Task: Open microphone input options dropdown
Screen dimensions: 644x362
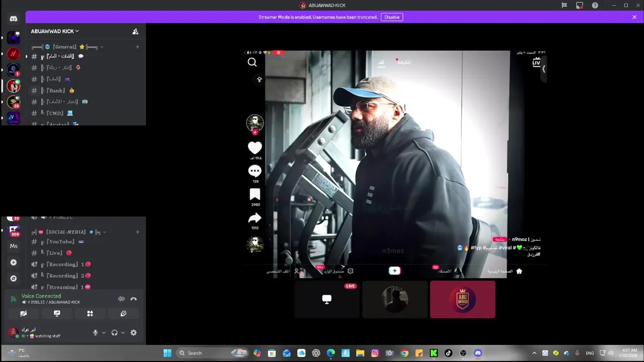Action: point(104,333)
